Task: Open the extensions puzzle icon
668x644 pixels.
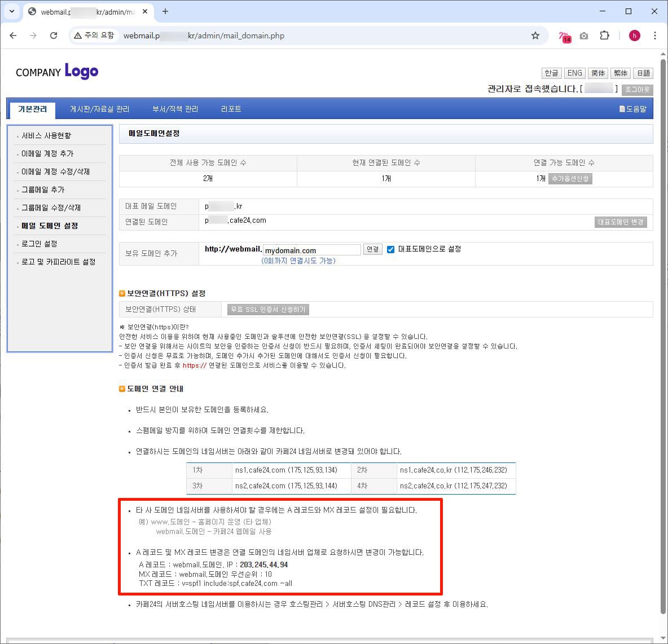Action: pos(604,36)
